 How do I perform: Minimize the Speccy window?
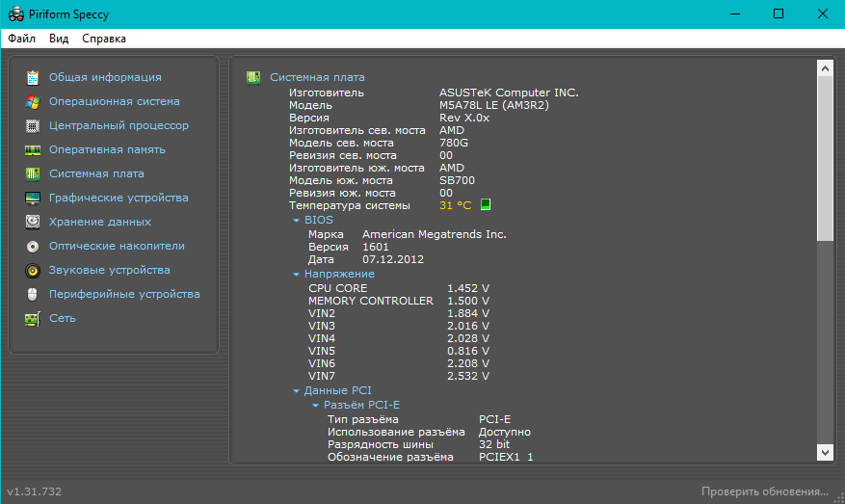(735, 13)
